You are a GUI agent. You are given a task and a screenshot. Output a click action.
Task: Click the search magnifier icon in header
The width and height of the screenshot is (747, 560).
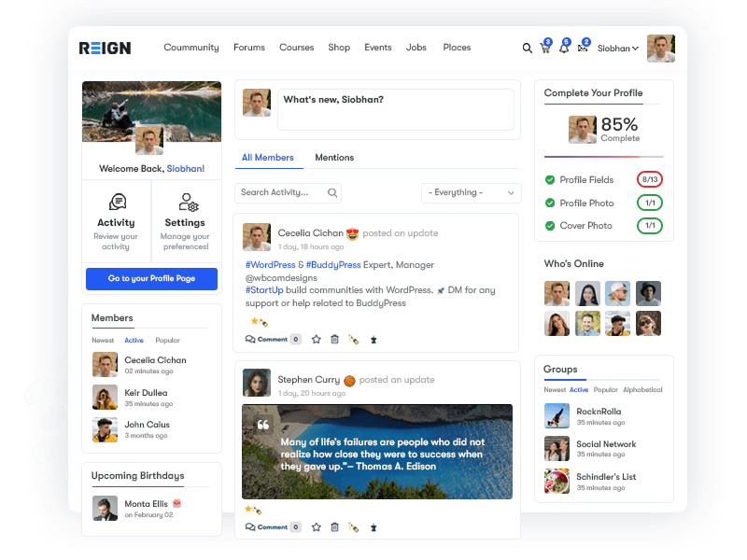(x=527, y=49)
